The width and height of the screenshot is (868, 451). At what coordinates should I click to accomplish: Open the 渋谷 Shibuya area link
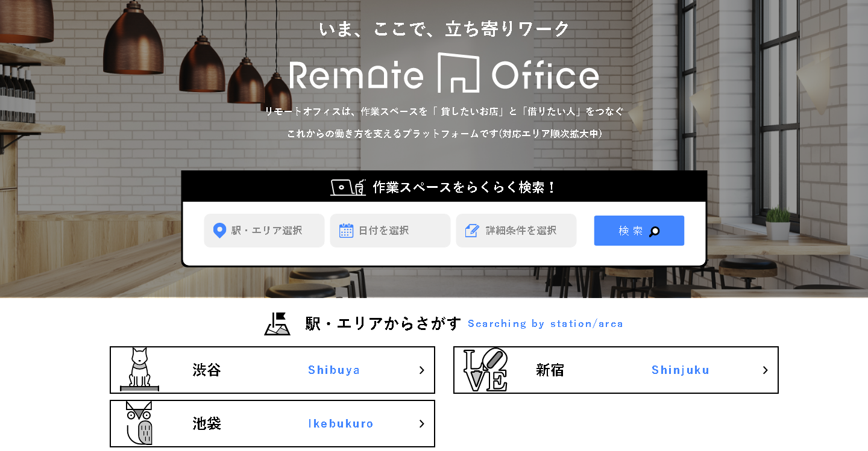(272, 370)
